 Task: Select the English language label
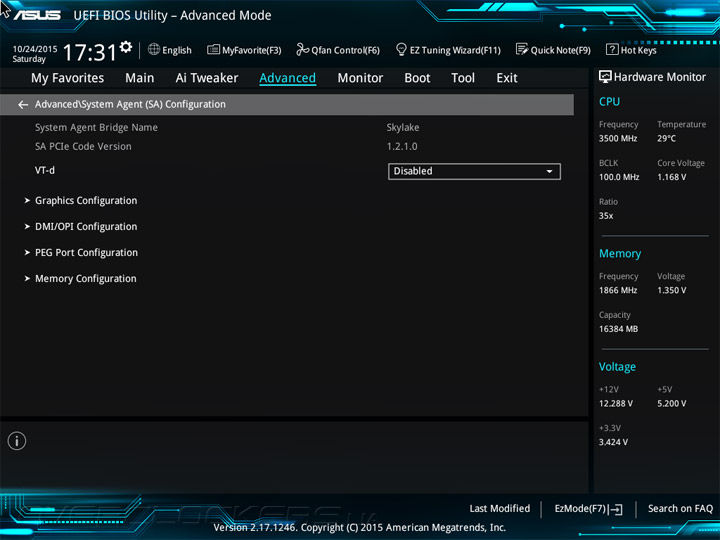click(x=177, y=50)
